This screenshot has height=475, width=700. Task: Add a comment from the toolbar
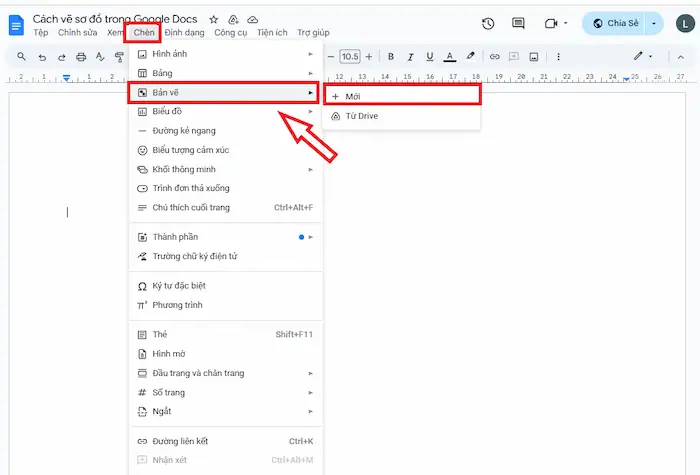pos(514,57)
